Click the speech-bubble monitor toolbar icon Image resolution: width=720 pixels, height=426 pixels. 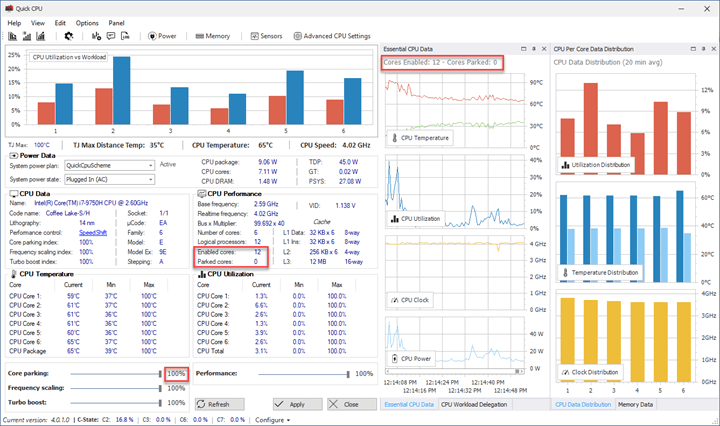pos(111,36)
